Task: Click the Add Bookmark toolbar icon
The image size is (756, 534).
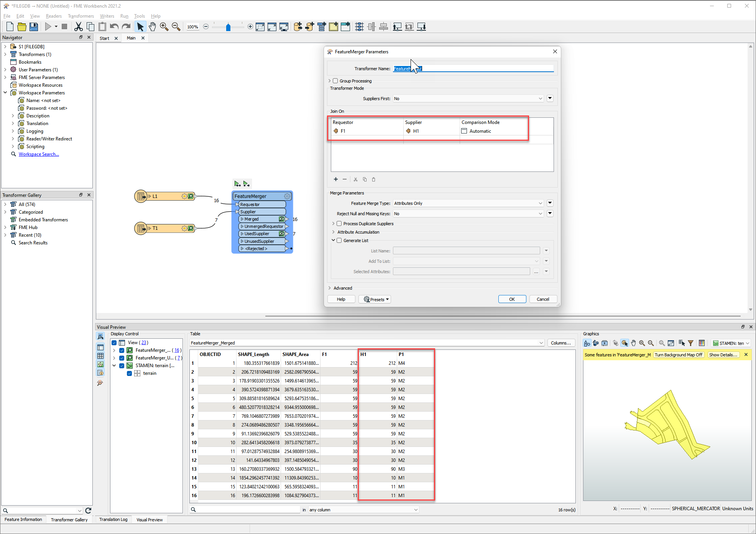Action: tap(345, 26)
